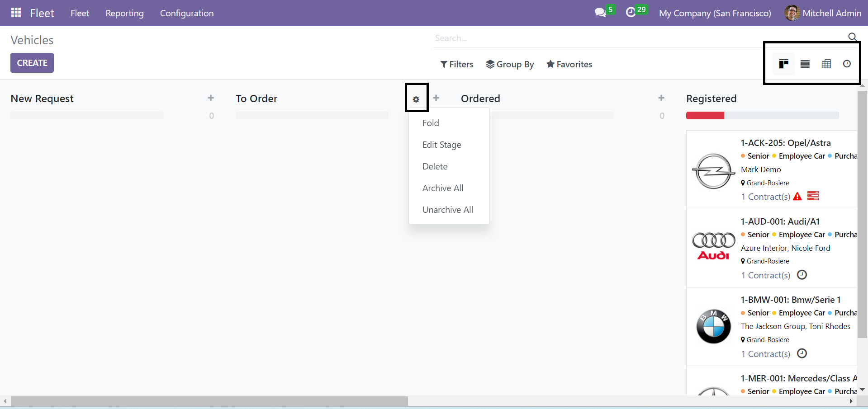Open Mitchell Admin user menu
This screenshot has width=868, height=409.
point(823,13)
